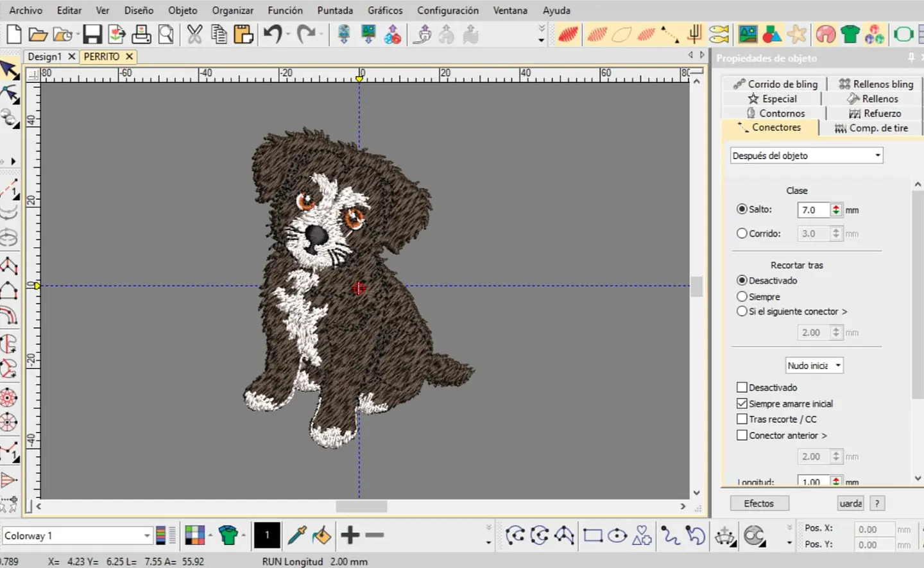Select the ellipse shape tool
Image resolution: width=924 pixels, height=568 pixels.
pyautogui.click(x=617, y=535)
